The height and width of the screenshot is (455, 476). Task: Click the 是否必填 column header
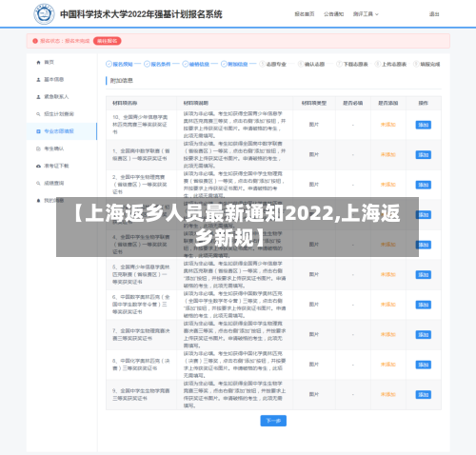(353, 103)
